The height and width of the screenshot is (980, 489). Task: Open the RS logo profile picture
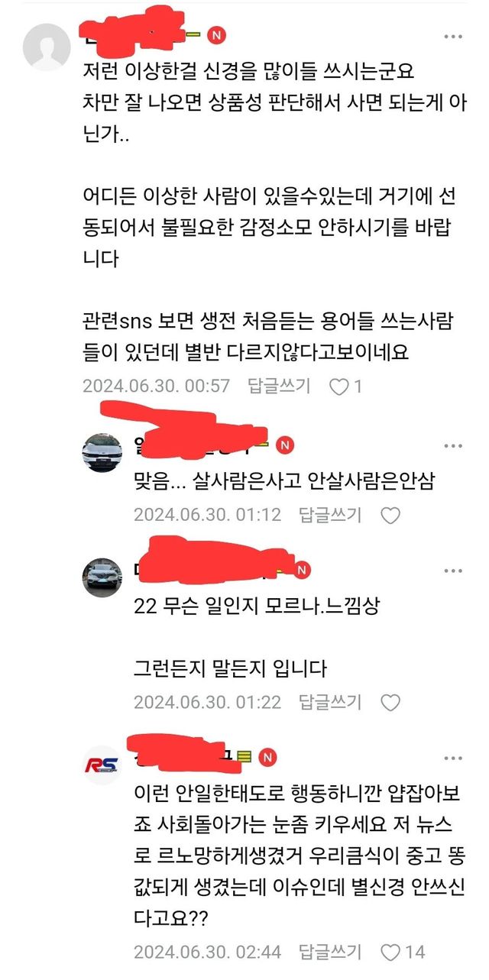click(x=102, y=765)
